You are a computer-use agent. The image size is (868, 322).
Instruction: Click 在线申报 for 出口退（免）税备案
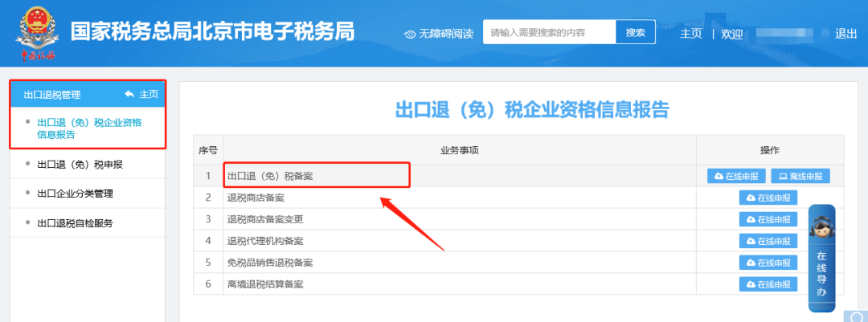(x=735, y=176)
